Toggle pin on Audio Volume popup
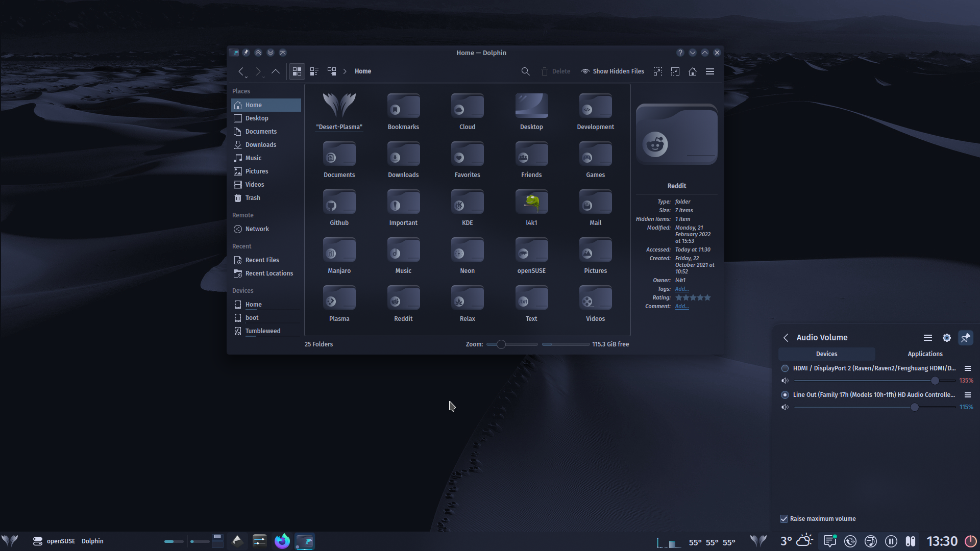This screenshot has height=551, width=980. [x=966, y=338]
